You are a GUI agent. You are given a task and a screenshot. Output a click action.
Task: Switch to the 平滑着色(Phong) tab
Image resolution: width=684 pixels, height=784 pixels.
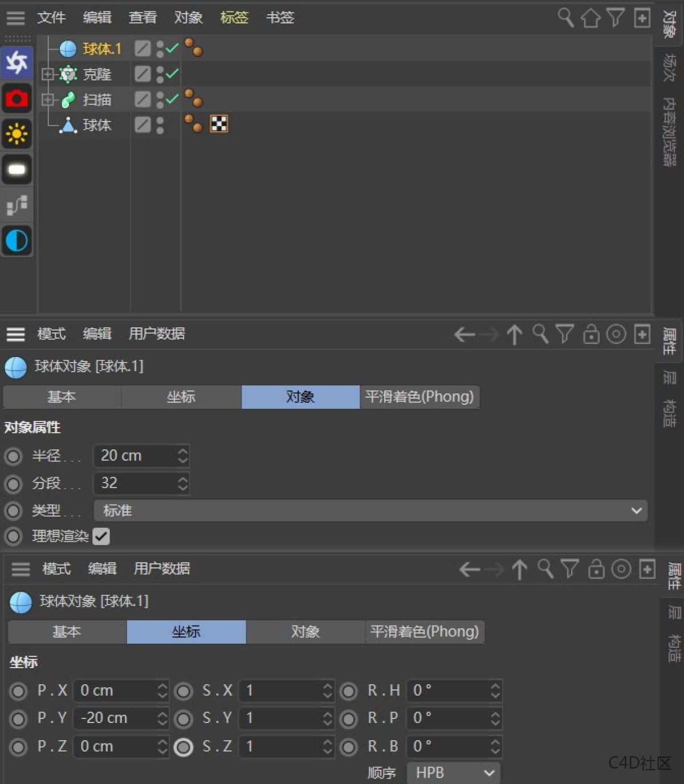pos(420,397)
